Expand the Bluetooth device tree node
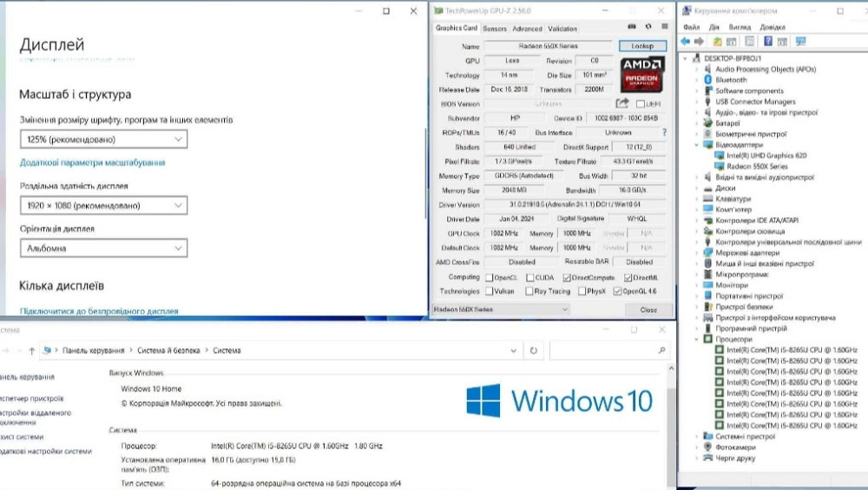The width and height of the screenshot is (868, 490). [x=698, y=80]
